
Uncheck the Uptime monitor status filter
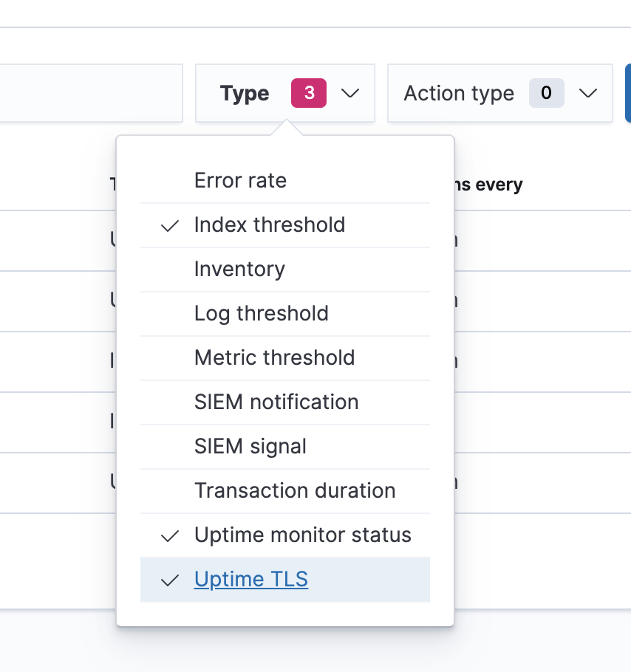302,535
